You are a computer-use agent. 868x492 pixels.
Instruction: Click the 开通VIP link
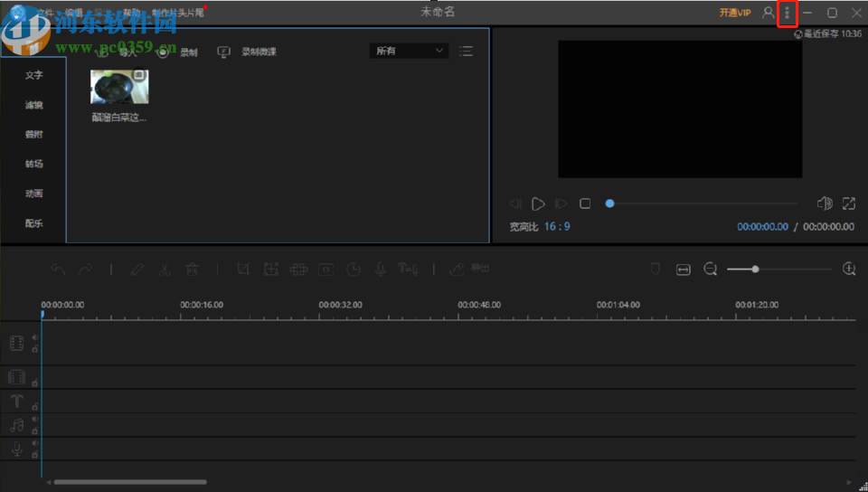pyautogui.click(x=734, y=13)
